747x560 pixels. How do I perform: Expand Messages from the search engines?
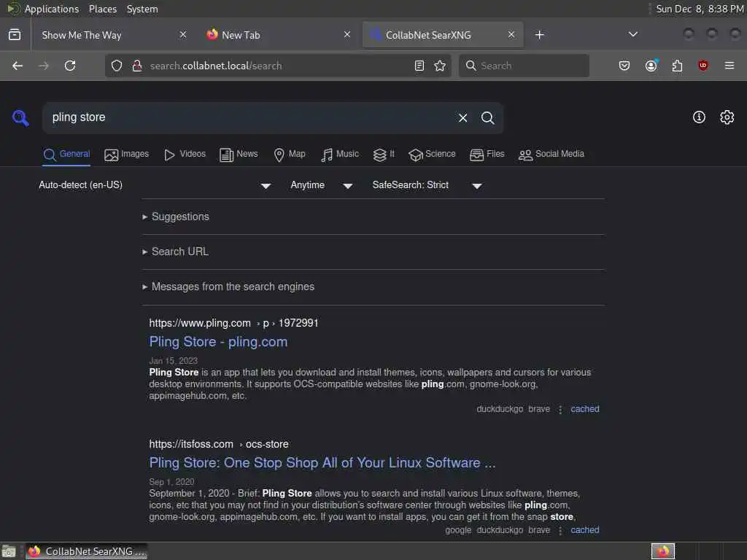pyautogui.click(x=228, y=287)
